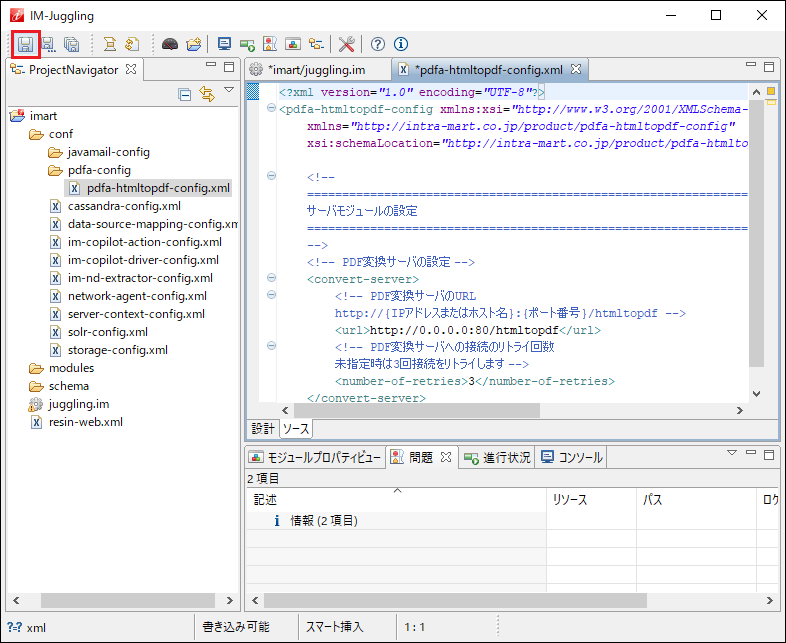786x643 pixels.
Task: Click Collapse All in ProjectNavigator
Action: tap(185, 94)
